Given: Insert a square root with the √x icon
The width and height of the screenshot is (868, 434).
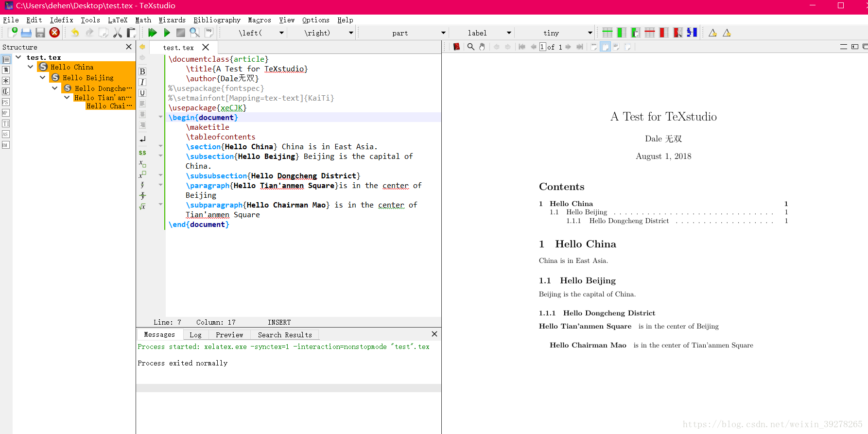Looking at the screenshot, I should tap(142, 207).
